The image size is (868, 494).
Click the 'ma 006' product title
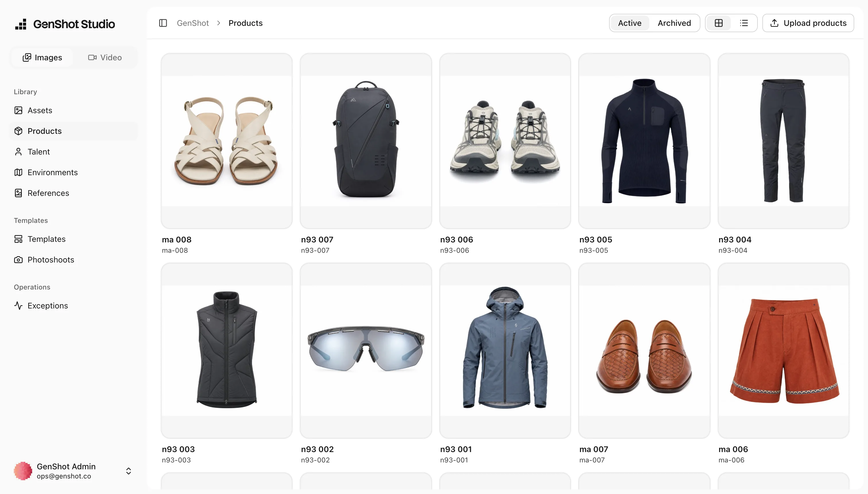coord(733,449)
